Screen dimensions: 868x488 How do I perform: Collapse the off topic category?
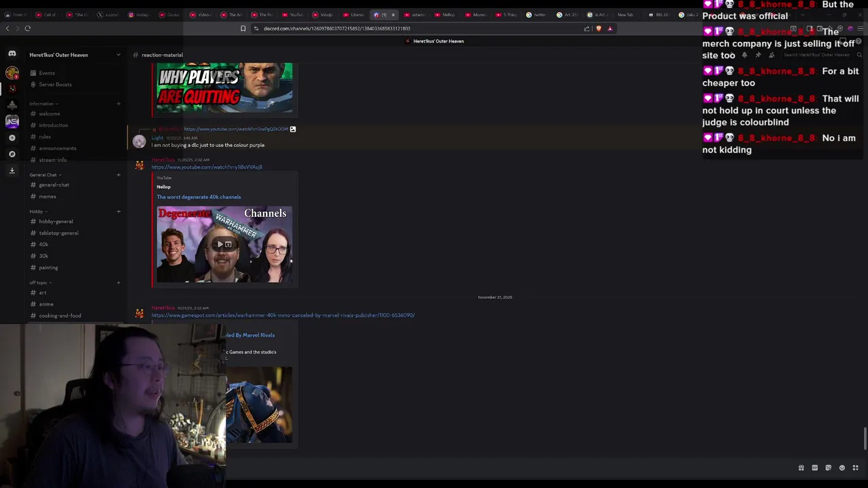(41, 283)
